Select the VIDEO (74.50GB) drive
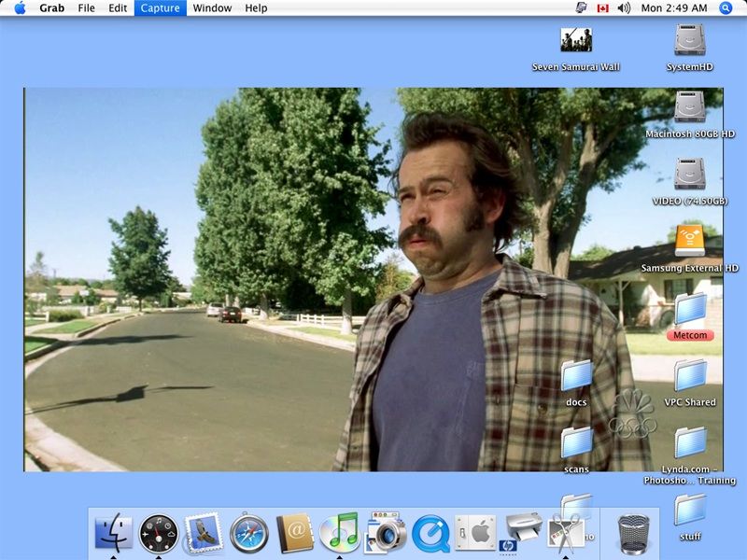747x560 pixels. pos(689,174)
